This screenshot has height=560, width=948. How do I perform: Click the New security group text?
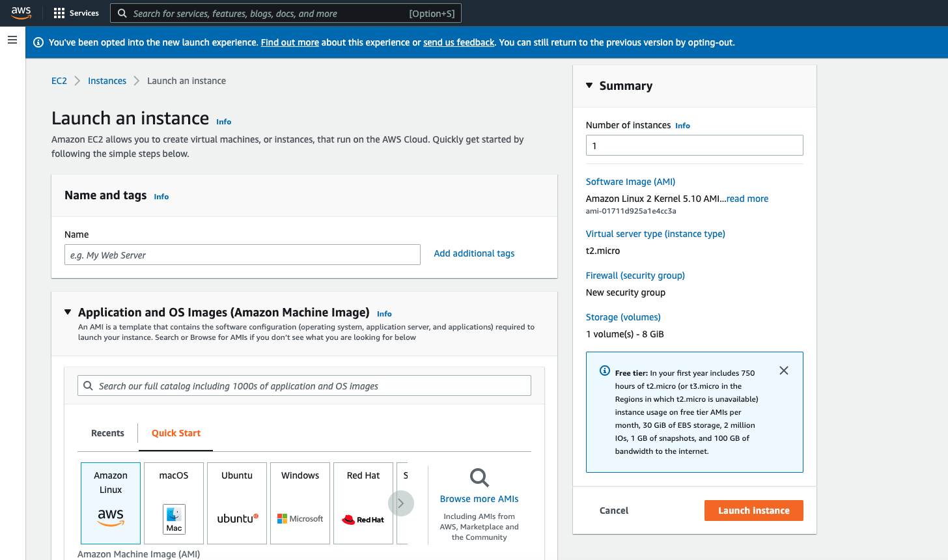coord(626,292)
